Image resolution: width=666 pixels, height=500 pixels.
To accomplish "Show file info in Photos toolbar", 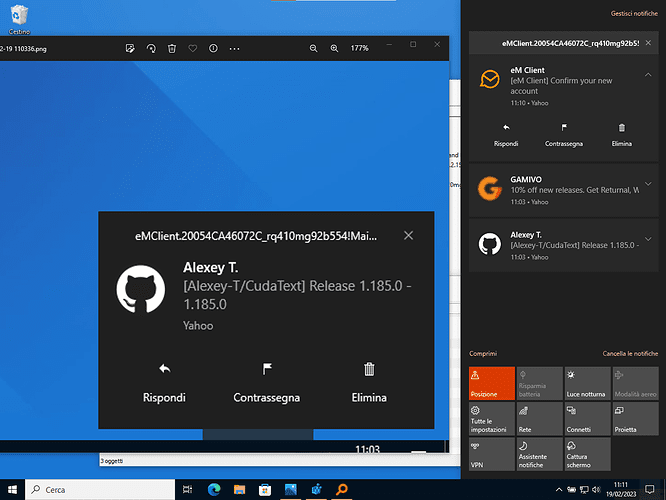I will [x=213, y=48].
